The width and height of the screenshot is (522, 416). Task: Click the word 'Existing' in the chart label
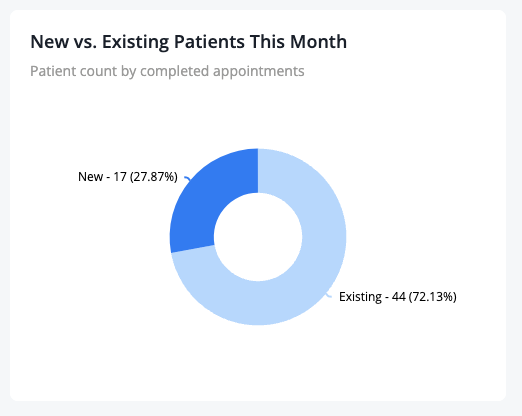(360, 297)
